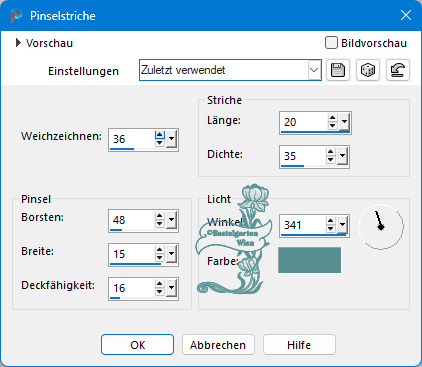Image resolution: width=422 pixels, height=367 pixels.
Task: Open the Länge slider dropdown arrow
Action: pyautogui.click(x=344, y=122)
